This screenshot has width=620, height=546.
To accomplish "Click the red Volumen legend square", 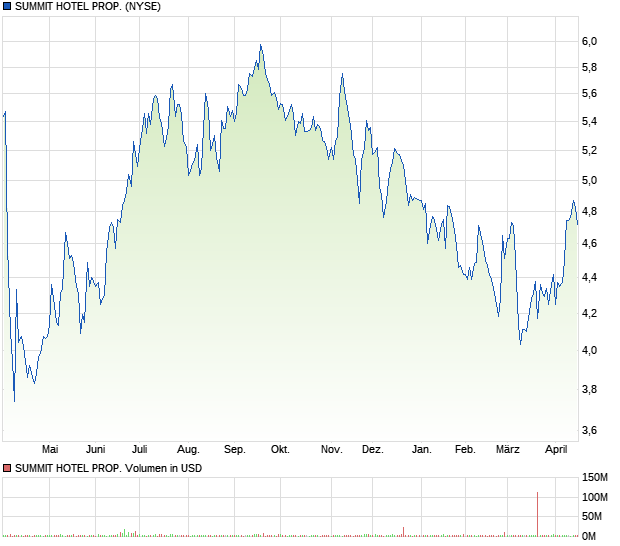I will (x=7, y=468).
